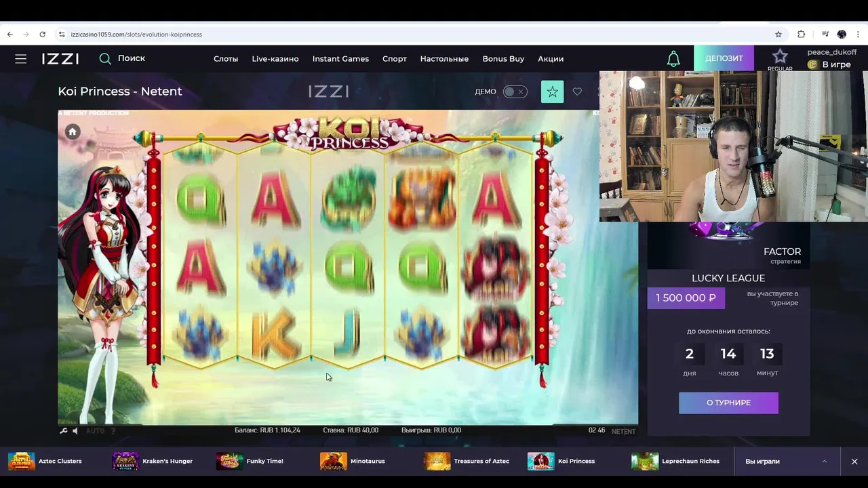
Task: Click the 2 дня countdown value
Action: point(690,354)
